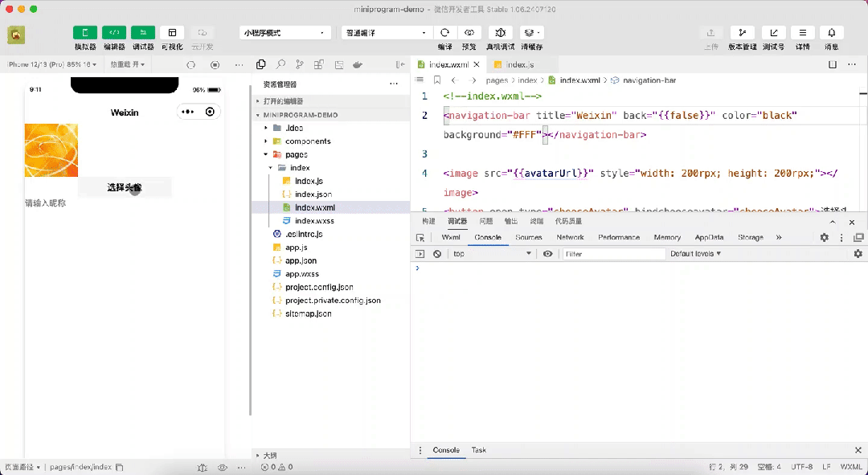Collapse the pages folder
This screenshot has width=868, height=475.
click(x=330, y=154)
